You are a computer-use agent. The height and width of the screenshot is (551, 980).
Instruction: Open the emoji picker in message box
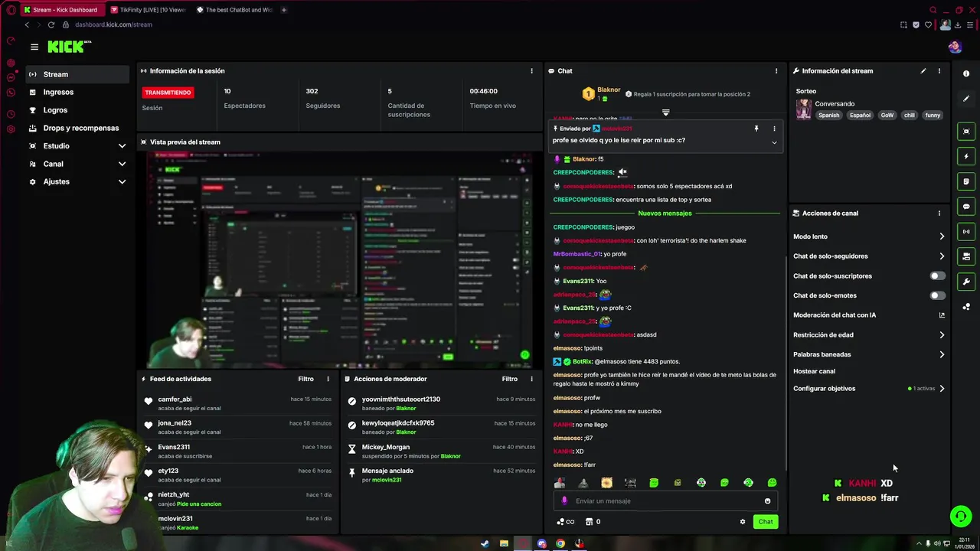click(767, 501)
